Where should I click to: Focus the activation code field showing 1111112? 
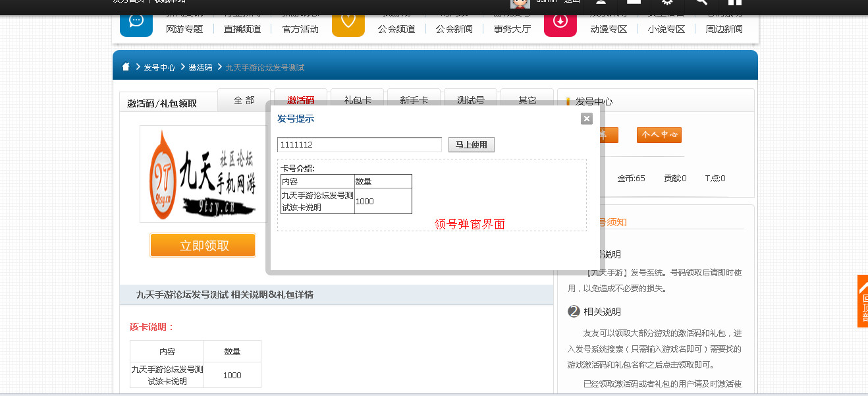coord(360,145)
